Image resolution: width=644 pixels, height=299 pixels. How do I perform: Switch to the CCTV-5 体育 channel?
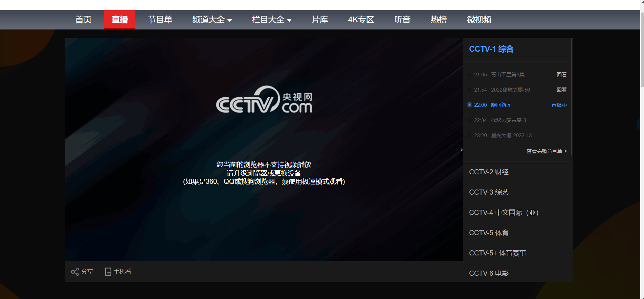click(489, 233)
